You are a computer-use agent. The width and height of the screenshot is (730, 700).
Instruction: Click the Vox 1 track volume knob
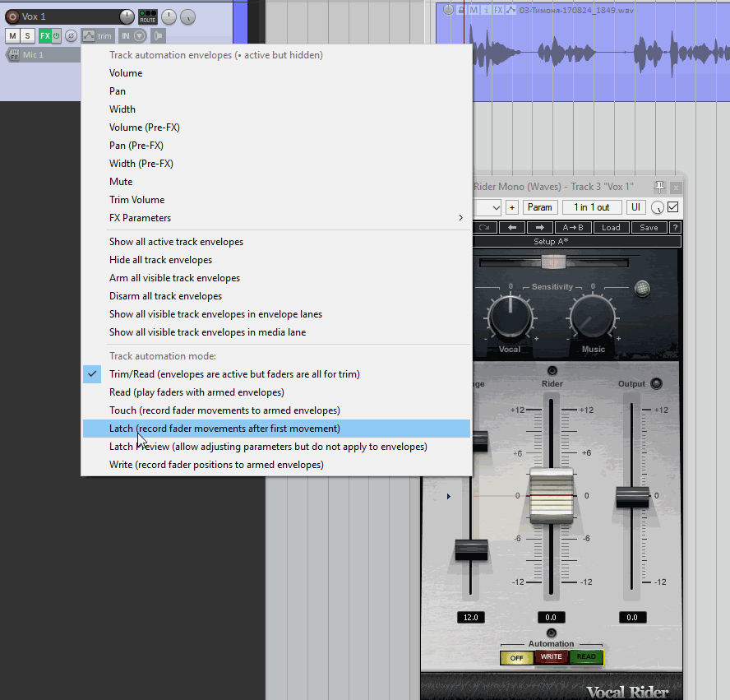(x=127, y=16)
